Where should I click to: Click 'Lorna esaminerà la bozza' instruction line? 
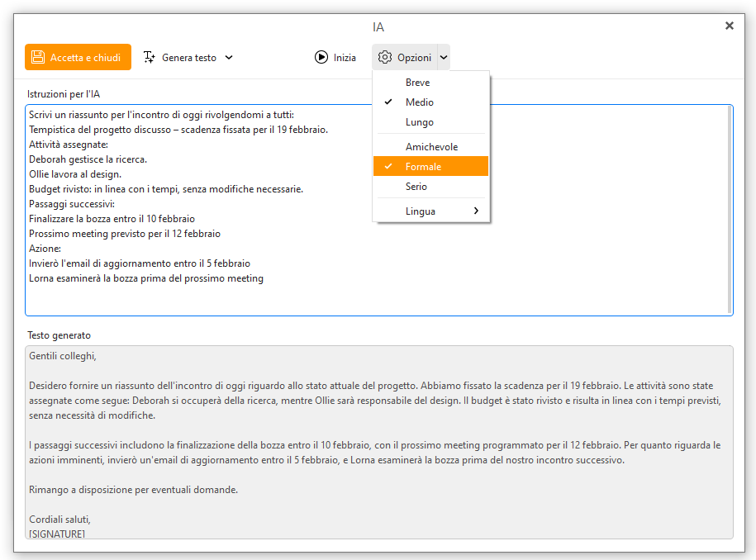pos(146,278)
